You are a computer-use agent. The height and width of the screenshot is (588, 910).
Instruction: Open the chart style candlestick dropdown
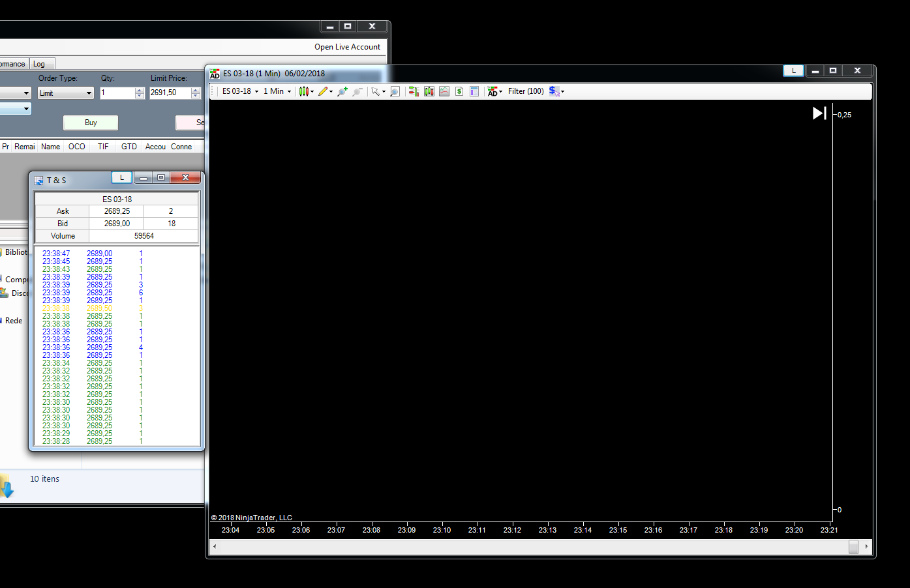(306, 91)
